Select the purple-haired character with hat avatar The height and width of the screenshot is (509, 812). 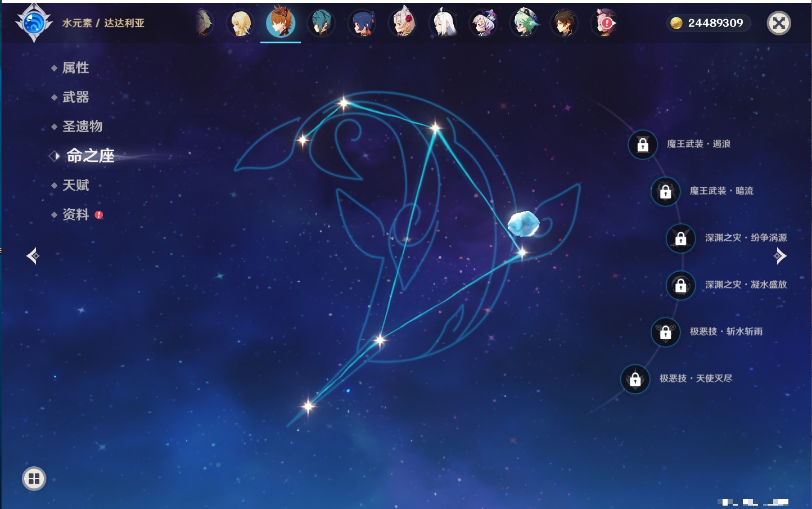click(484, 24)
